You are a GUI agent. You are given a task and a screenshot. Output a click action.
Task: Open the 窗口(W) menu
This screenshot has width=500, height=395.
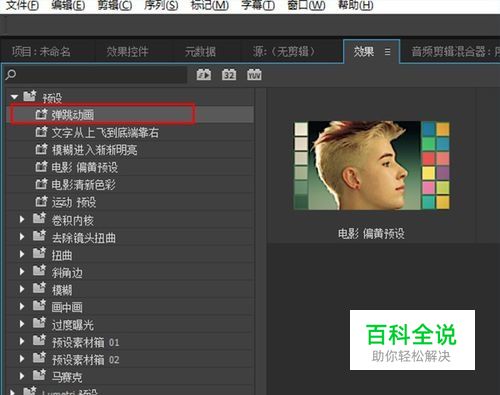click(306, 5)
